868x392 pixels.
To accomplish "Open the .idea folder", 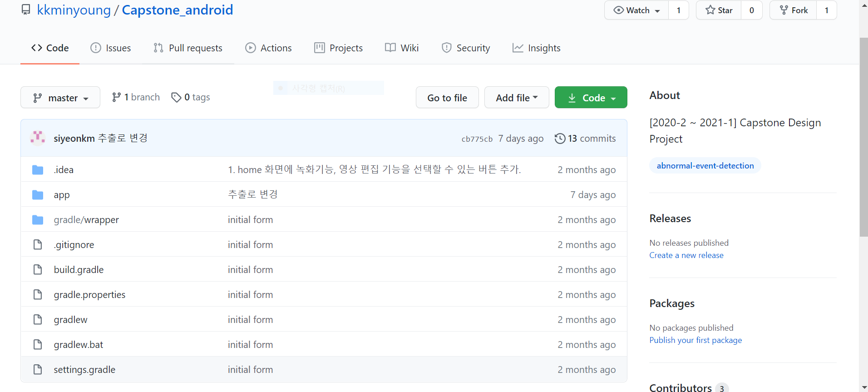I will [x=64, y=169].
